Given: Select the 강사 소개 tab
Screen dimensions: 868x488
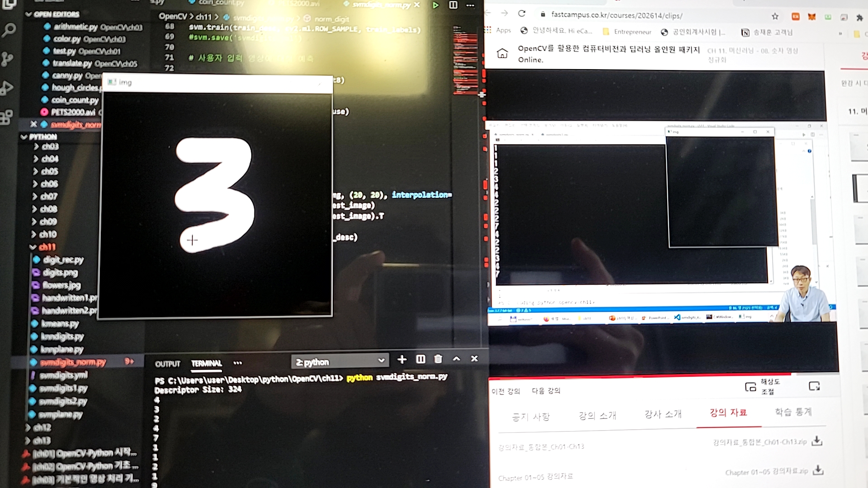Looking at the screenshot, I should point(662,414).
